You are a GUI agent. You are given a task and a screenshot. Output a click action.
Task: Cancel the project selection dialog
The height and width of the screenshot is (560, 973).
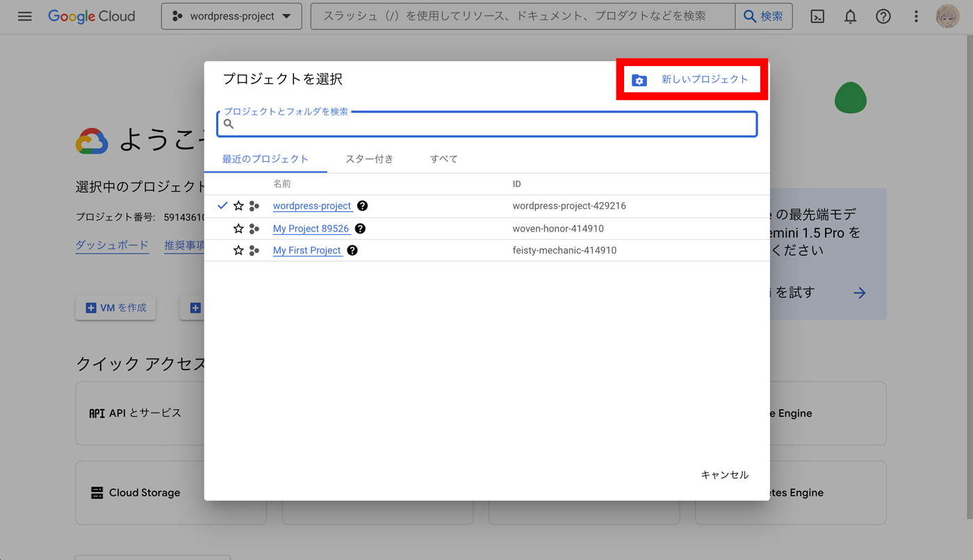724,475
